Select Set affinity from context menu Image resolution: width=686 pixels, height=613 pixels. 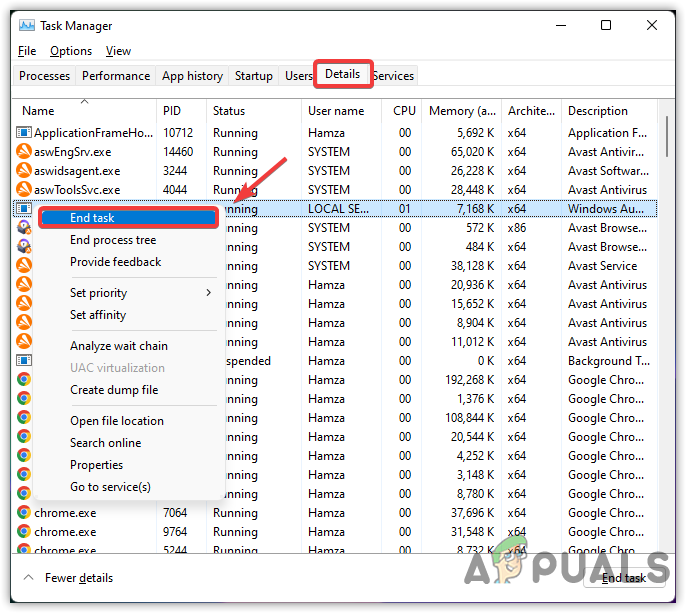tap(128, 315)
